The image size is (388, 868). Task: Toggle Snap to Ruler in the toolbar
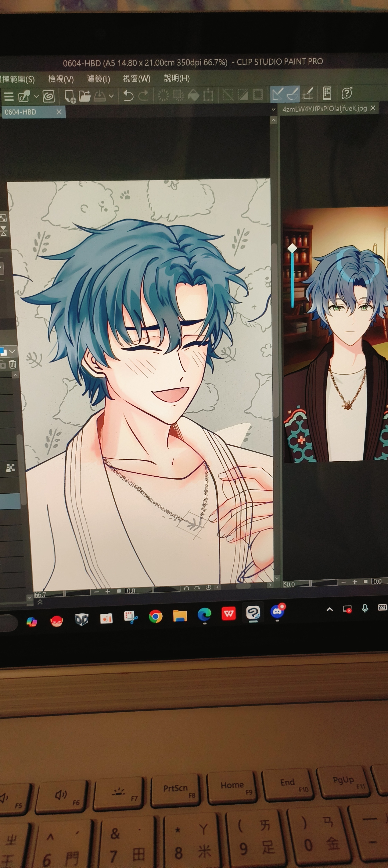pyautogui.click(x=277, y=94)
